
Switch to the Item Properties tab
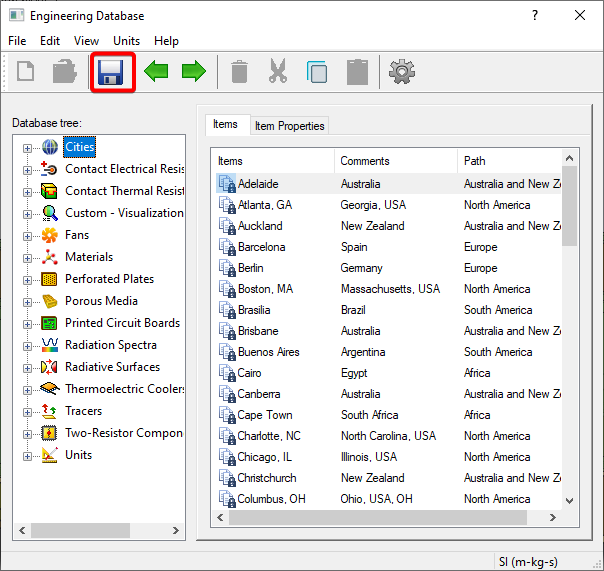pyautogui.click(x=289, y=126)
